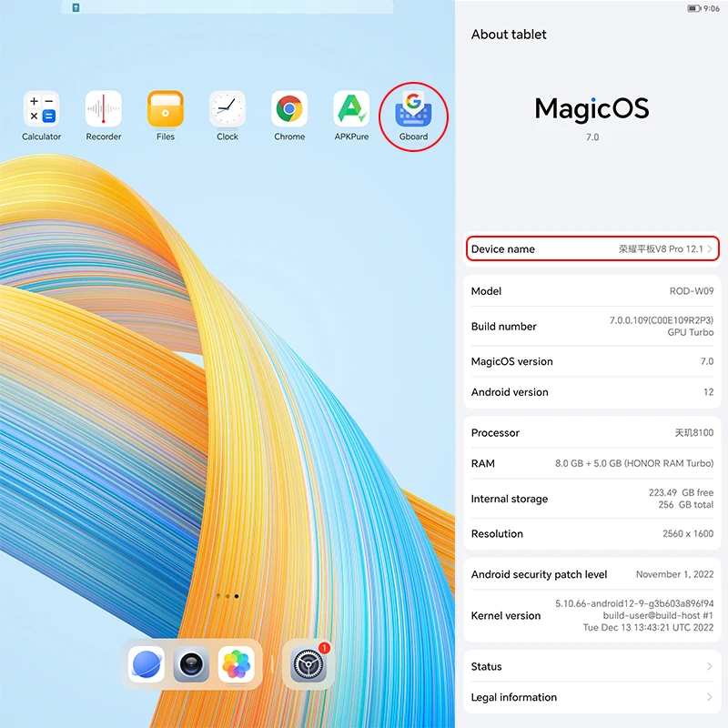Tap the Resolution row

[x=592, y=533]
